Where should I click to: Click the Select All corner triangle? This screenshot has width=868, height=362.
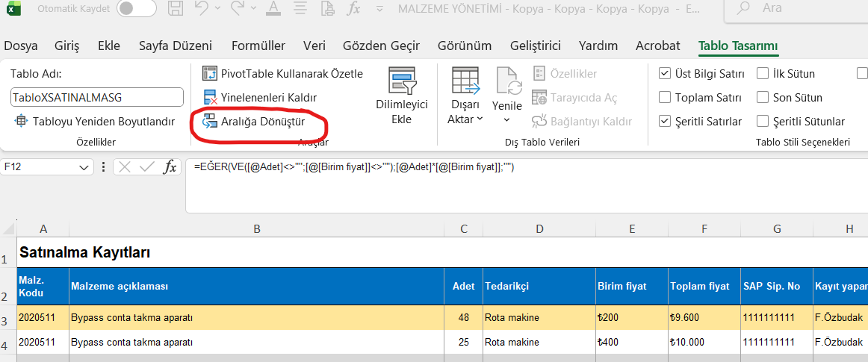(8, 228)
